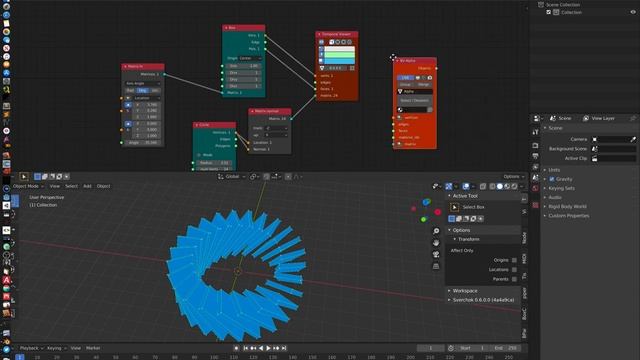Click the white vertex color swatch in viewer node

(339, 49)
